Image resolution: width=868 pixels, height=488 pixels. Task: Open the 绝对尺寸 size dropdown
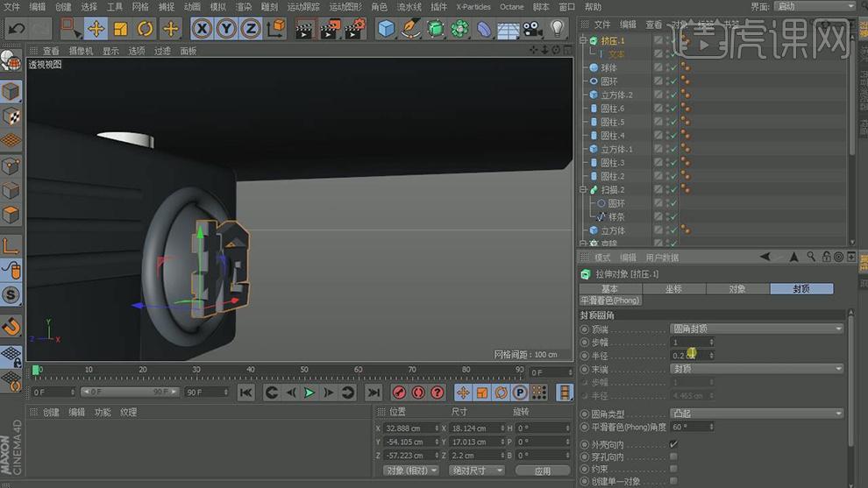(x=476, y=470)
